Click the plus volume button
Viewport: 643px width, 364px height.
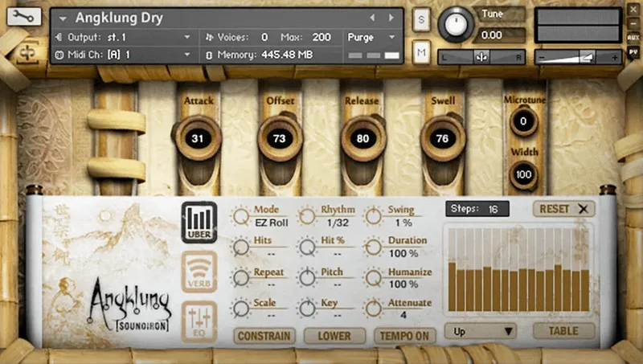coord(614,58)
